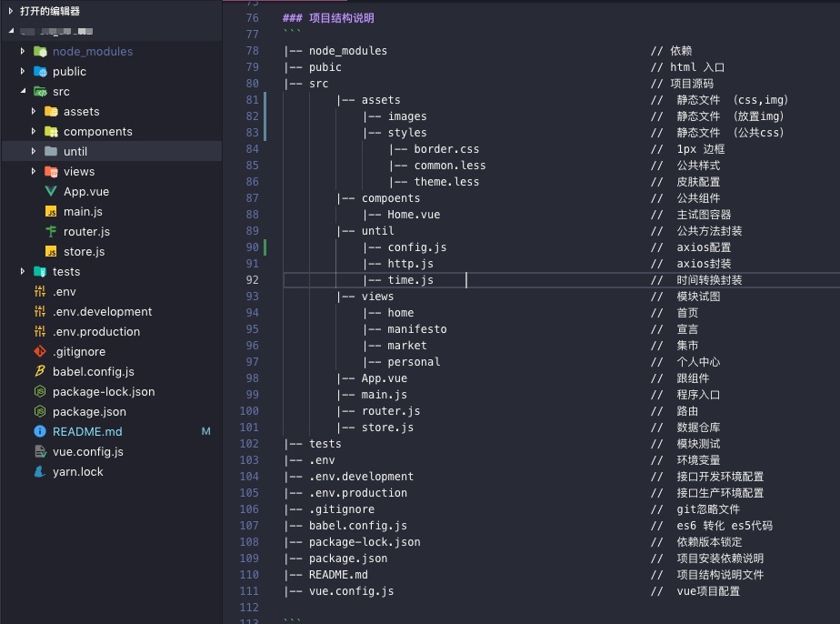Click the components folder icon
This screenshot has width=840, height=624.
[x=51, y=131]
